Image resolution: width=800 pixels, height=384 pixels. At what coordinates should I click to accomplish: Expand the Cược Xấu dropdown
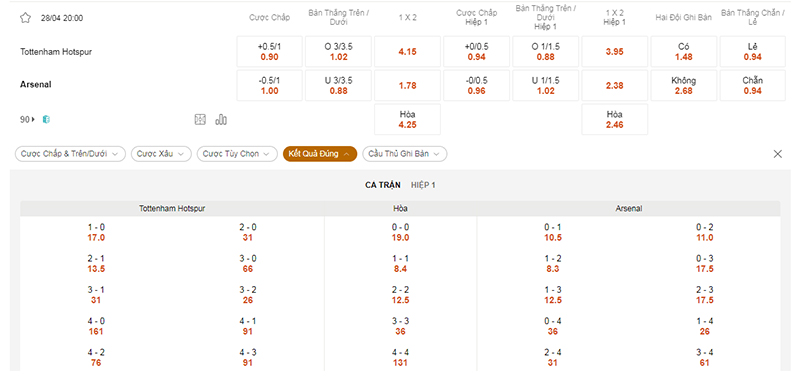coord(161,154)
